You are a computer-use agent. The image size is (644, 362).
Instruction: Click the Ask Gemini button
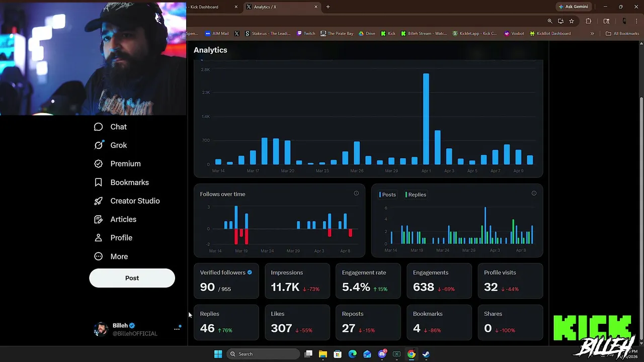point(573,7)
